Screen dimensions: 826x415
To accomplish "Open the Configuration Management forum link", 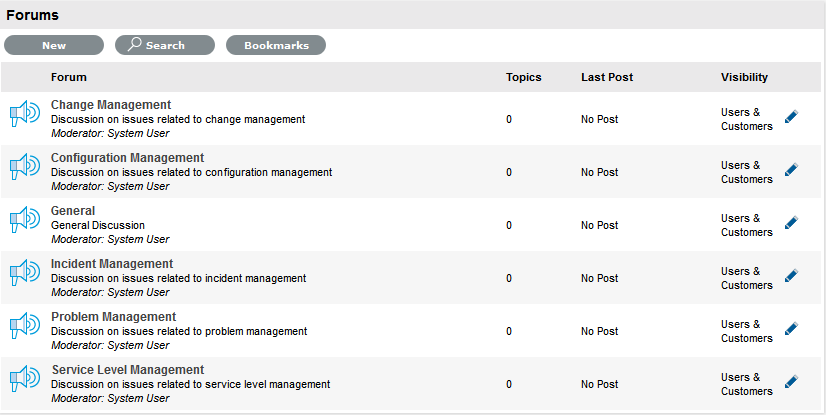I will click(x=127, y=158).
